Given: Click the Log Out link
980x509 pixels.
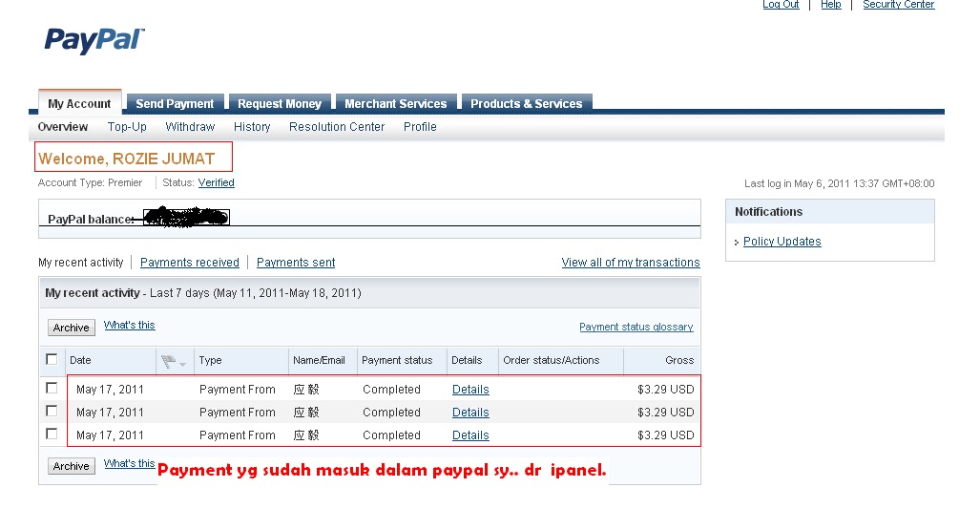Looking at the screenshot, I should point(781,5).
